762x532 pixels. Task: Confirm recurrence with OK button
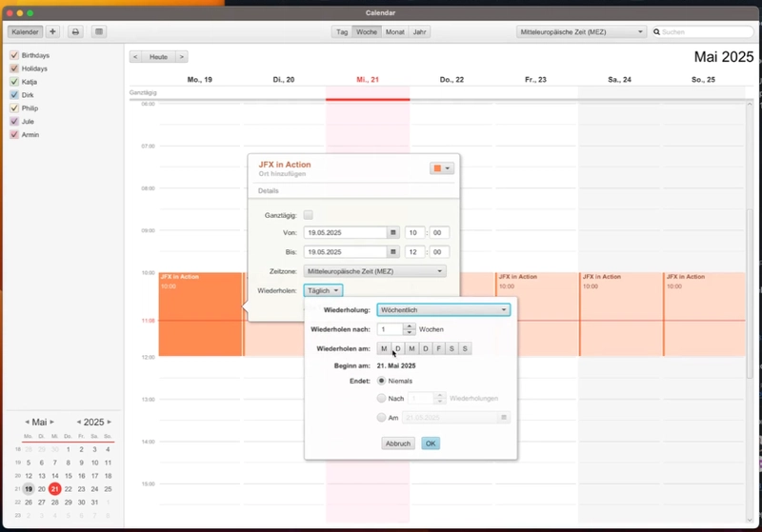[x=431, y=443]
